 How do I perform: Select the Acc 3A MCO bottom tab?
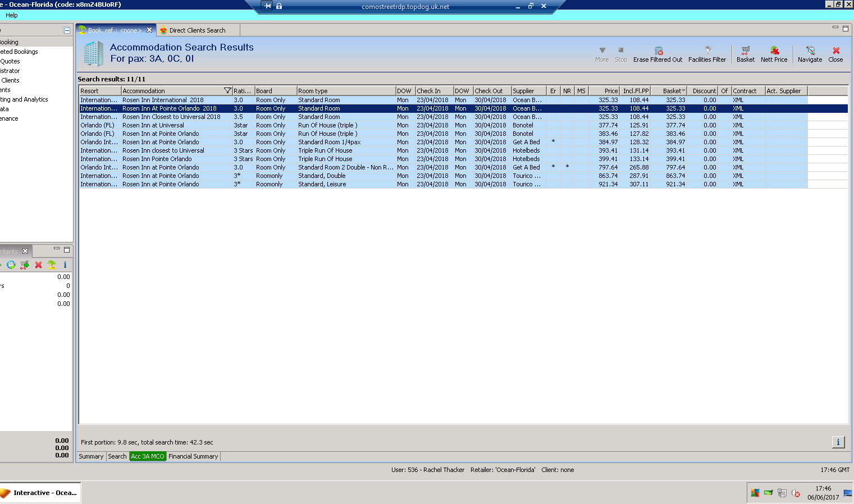148,456
